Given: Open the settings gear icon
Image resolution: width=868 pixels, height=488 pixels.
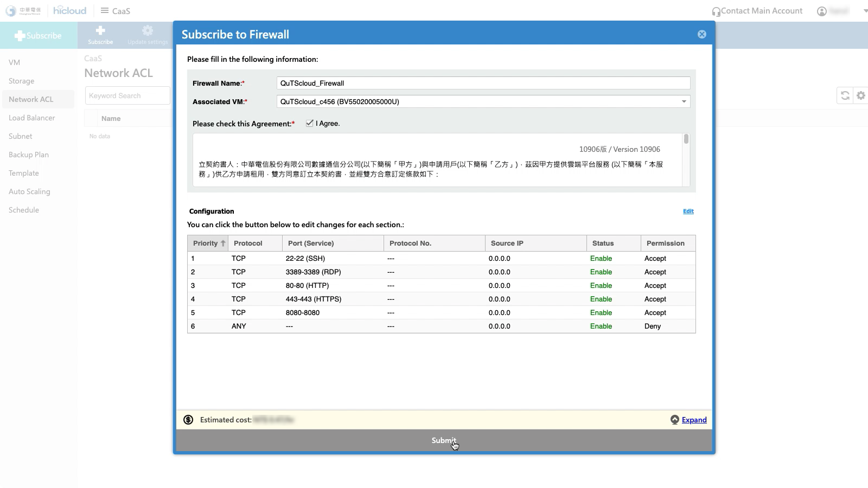Looking at the screenshot, I should point(860,96).
